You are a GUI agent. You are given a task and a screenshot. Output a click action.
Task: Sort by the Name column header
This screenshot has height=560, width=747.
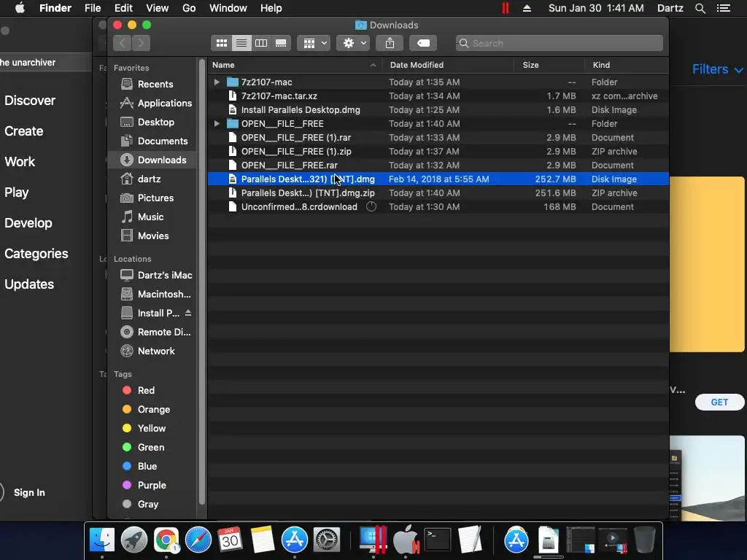click(295, 65)
